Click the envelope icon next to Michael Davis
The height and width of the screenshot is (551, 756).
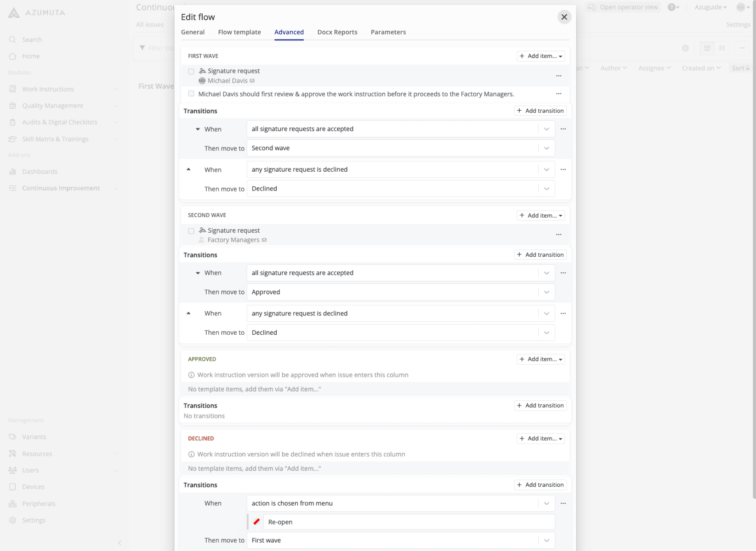(252, 81)
